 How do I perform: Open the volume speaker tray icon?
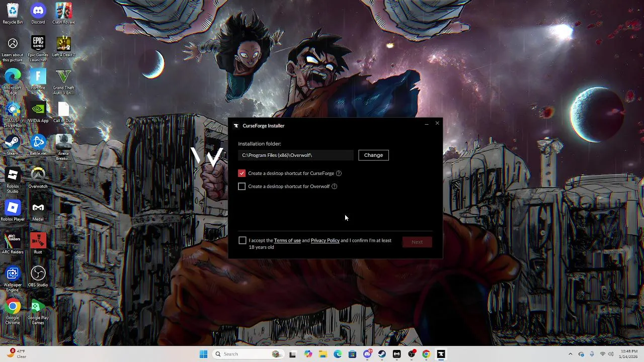coord(610,354)
